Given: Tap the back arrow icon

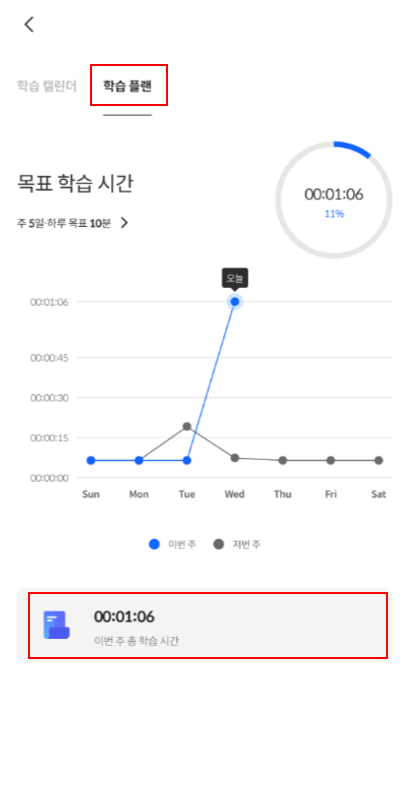Looking at the screenshot, I should [29, 24].
